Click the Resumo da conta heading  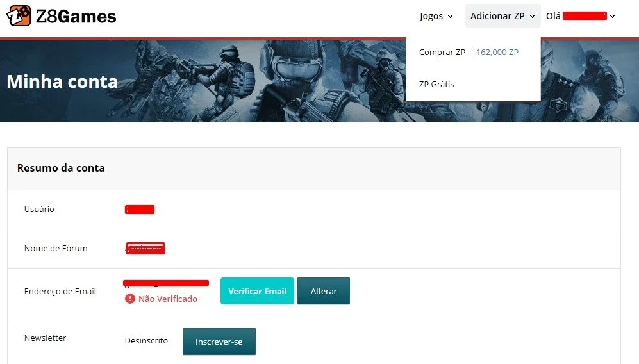tap(61, 168)
